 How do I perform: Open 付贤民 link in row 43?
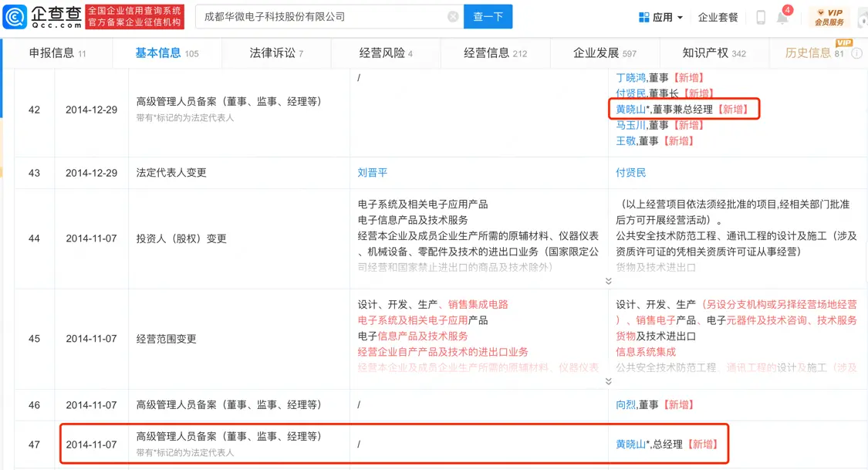click(630, 173)
